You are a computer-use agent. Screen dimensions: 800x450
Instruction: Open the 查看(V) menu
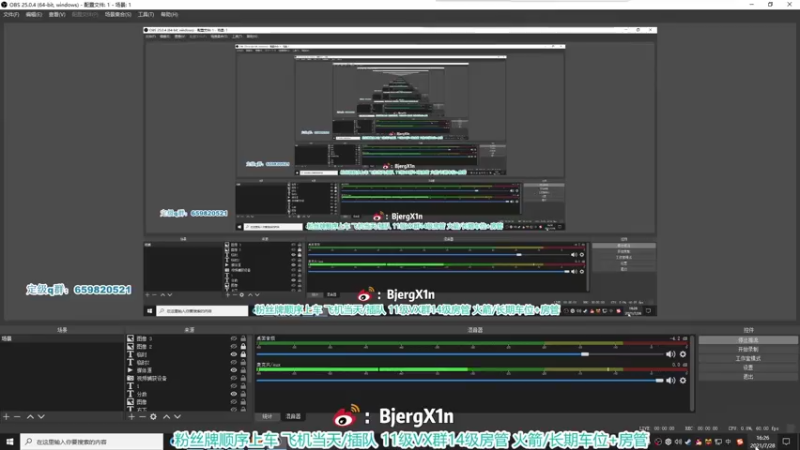(x=57, y=14)
